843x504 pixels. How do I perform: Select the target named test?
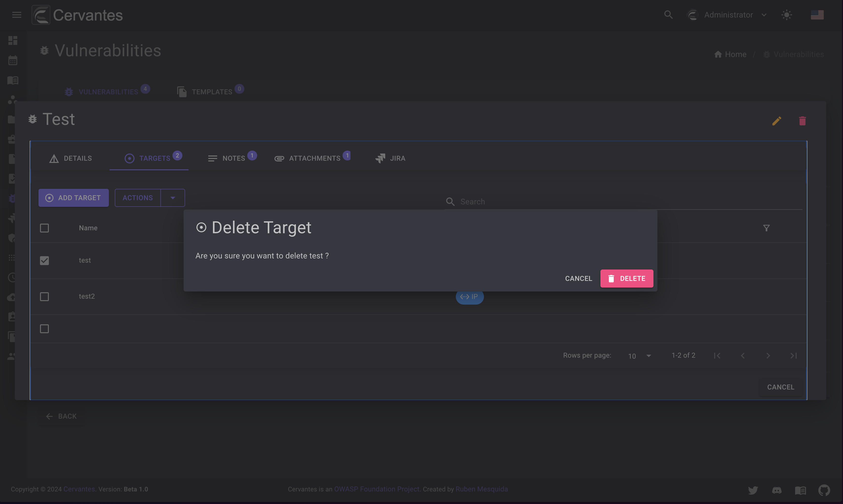(85, 260)
